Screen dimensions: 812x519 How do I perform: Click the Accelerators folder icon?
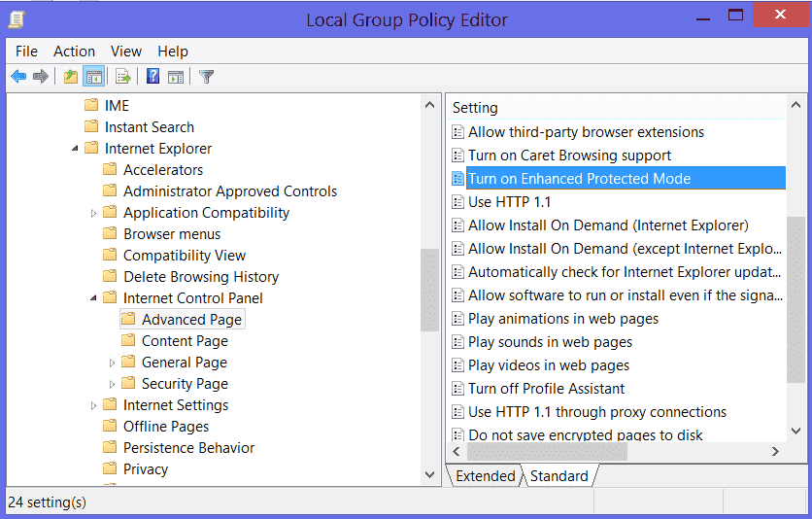click(x=110, y=169)
